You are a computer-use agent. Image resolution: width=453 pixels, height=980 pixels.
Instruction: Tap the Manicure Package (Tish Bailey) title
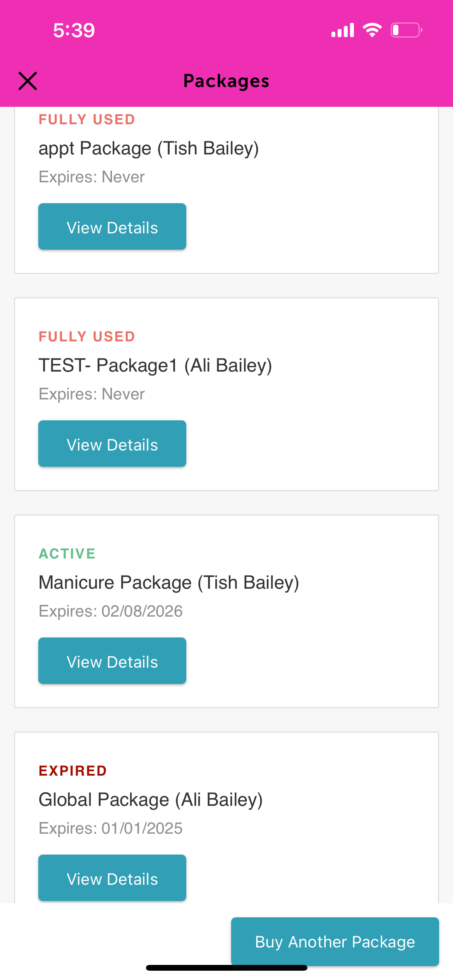[x=169, y=583]
